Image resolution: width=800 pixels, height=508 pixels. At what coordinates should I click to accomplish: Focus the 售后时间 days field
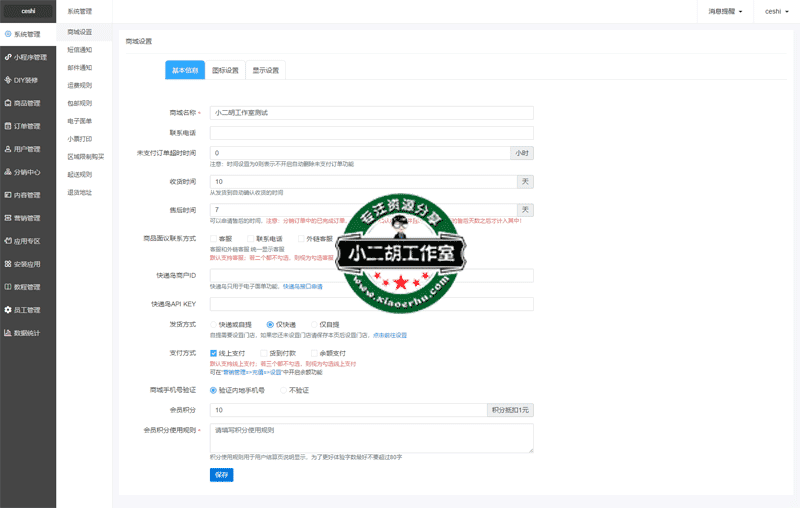pos(363,210)
